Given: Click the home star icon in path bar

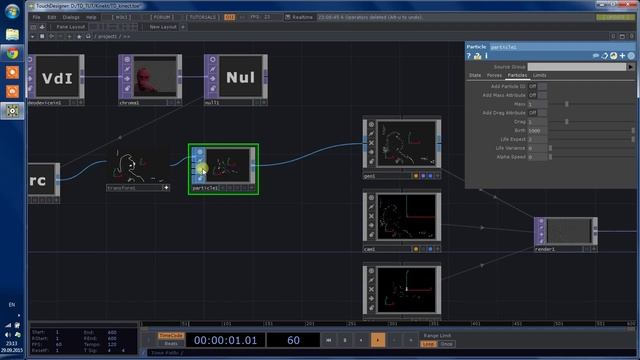Looking at the screenshot, I should click(x=79, y=36).
